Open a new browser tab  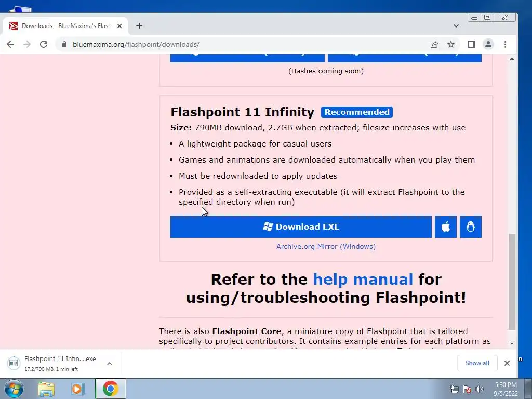[x=139, y=26]
